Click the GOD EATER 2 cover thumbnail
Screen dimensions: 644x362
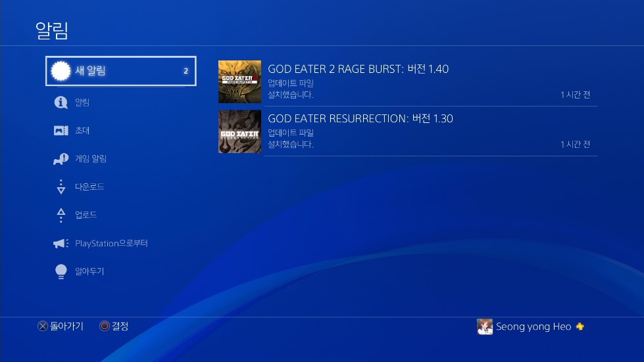tap(240, 81)
